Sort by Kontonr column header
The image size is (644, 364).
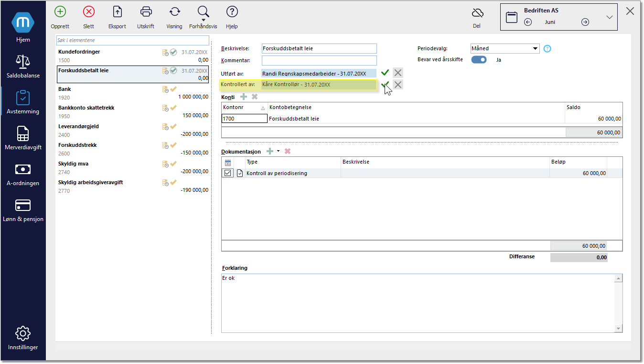click(x=244, y=108)
